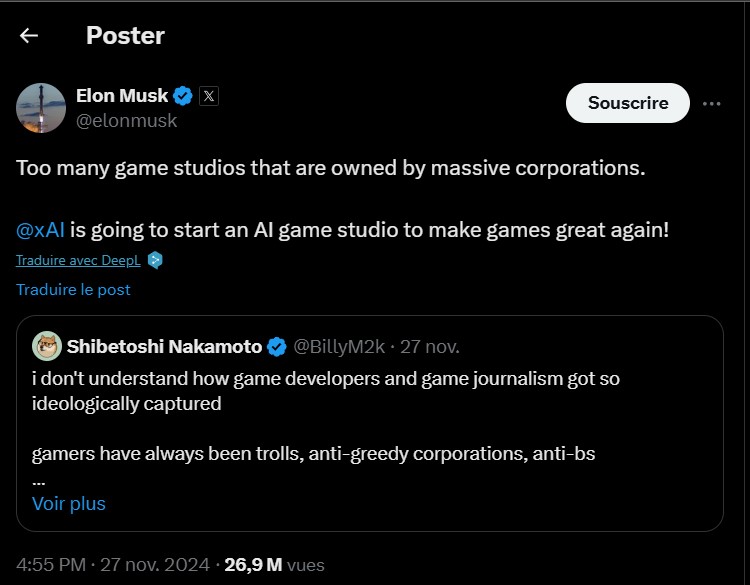Image resolution: width=750 pixels, height=585 pixels.
Task: Click Traduire le post
Action: click(x=73, y=289)
